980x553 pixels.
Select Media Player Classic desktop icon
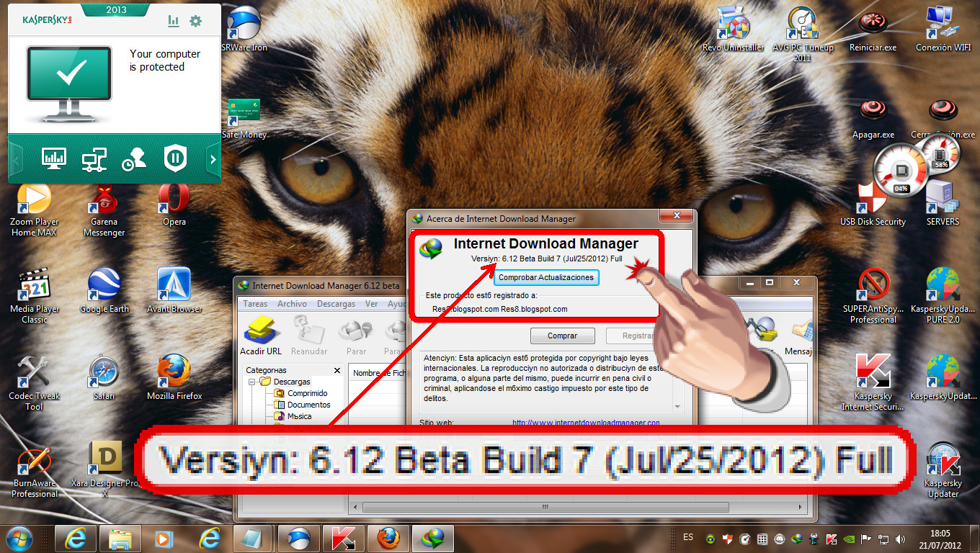(34, 297)
